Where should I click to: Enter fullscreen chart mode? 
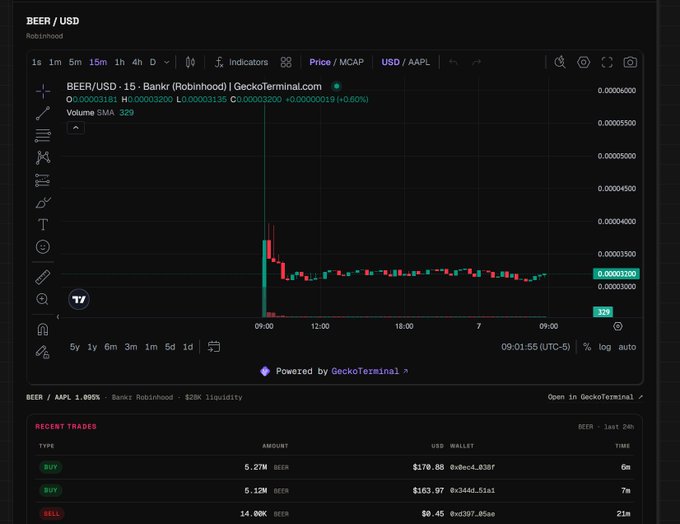click(607, 62)
